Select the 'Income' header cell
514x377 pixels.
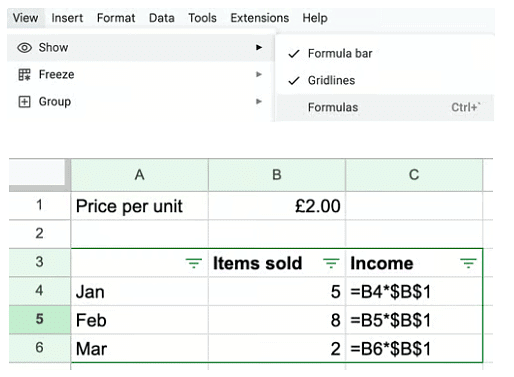tap(414, 263)
